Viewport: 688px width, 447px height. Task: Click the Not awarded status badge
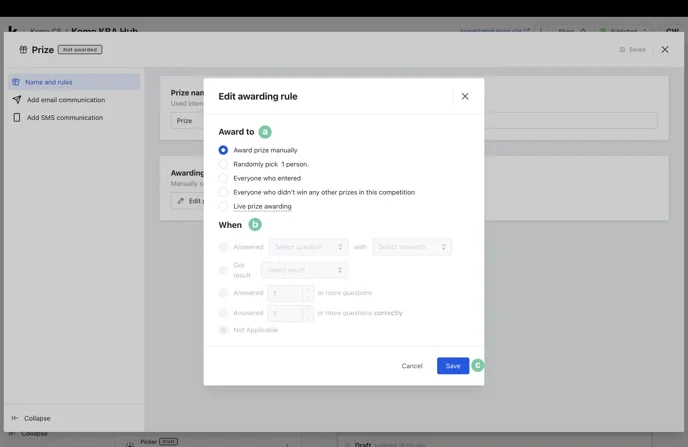[80, 50]
